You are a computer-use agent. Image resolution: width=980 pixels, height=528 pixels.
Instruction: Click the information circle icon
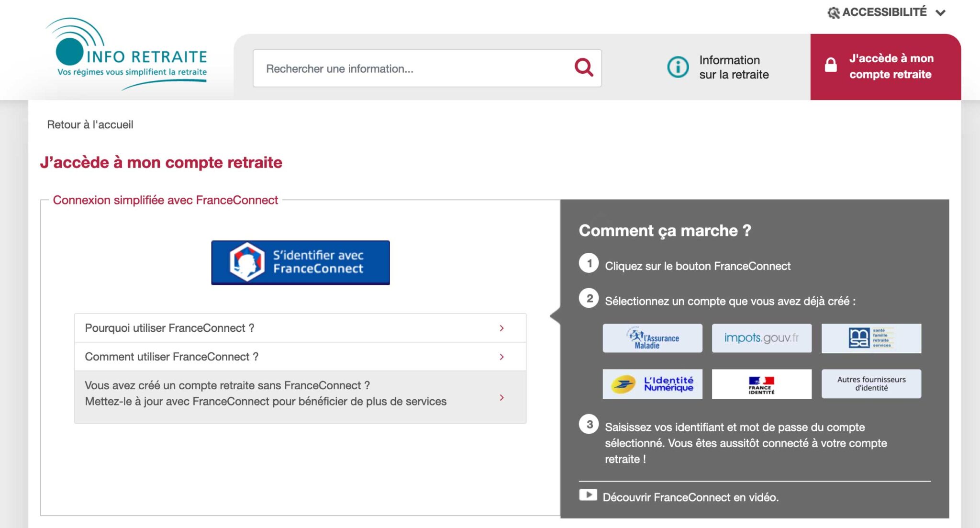(678, 67)
